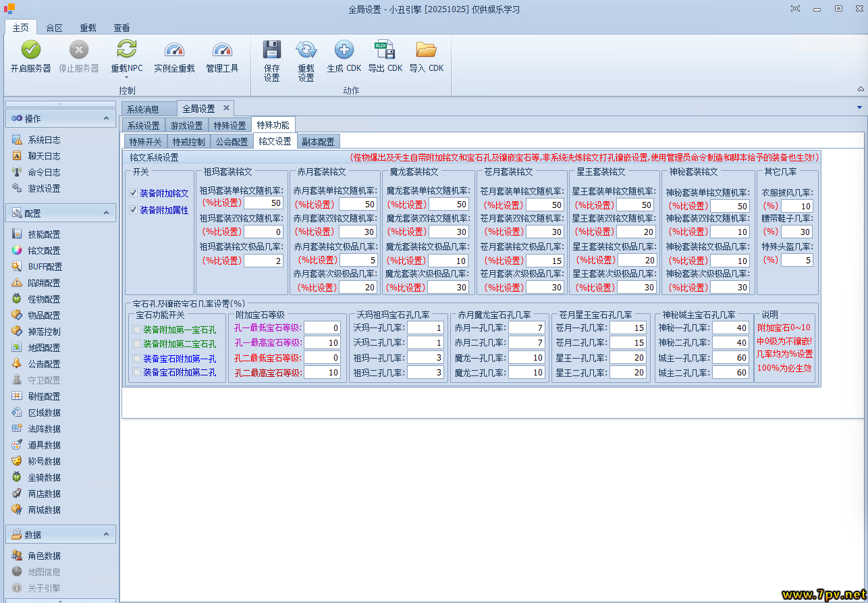
Task: Open the 重载NPC dropdown arrow
Action: tap(127, 78)
